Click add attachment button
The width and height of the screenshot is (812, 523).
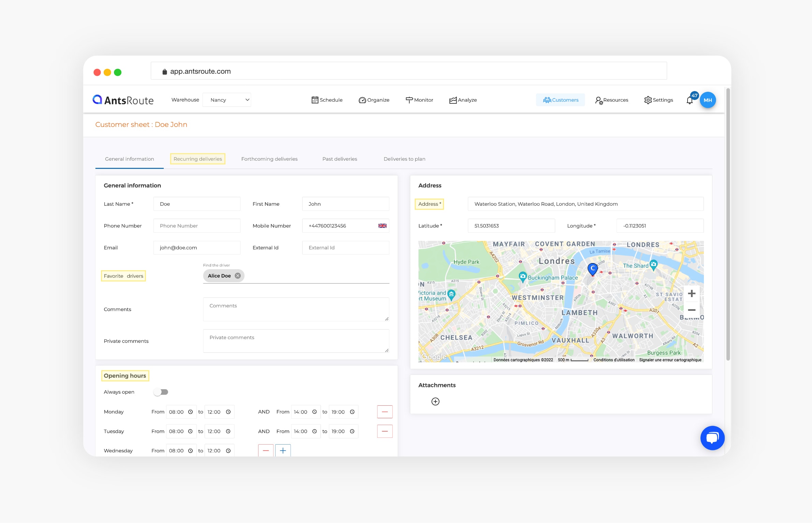click(x=435, y=401)
